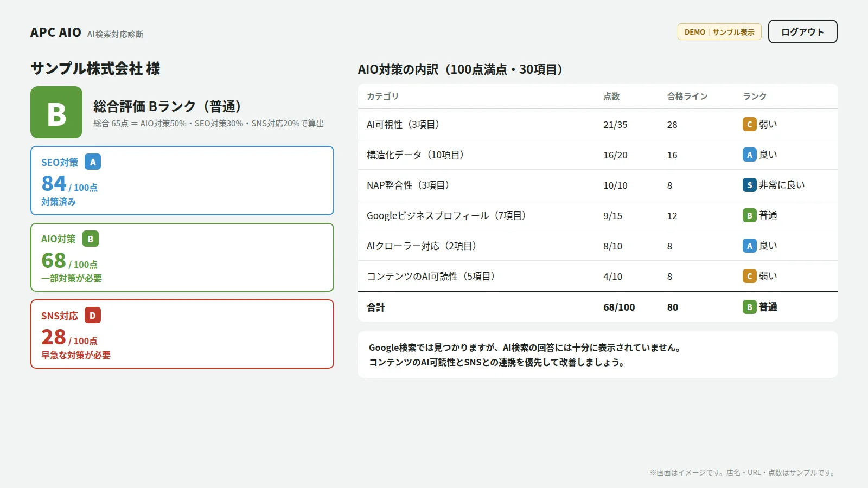
Task: Click the B badge in the Googleビジネスプロフィール row
Action: 749,215
